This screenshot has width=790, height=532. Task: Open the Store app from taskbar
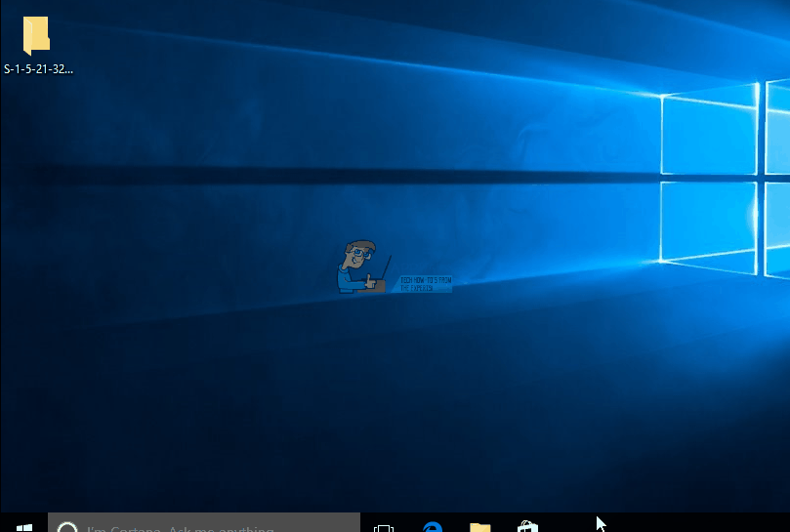(x=527, y=526)
